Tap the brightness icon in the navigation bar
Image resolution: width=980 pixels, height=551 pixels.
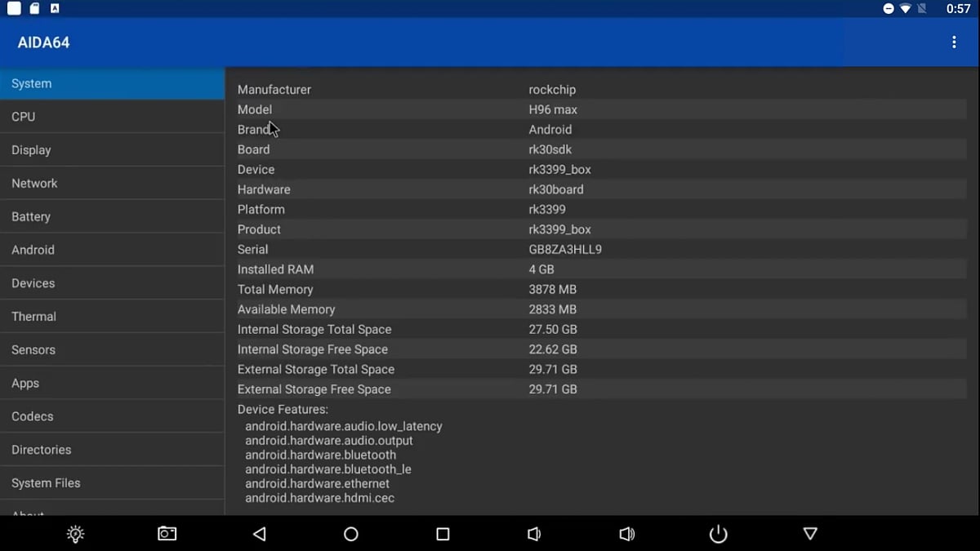[74, 534]
